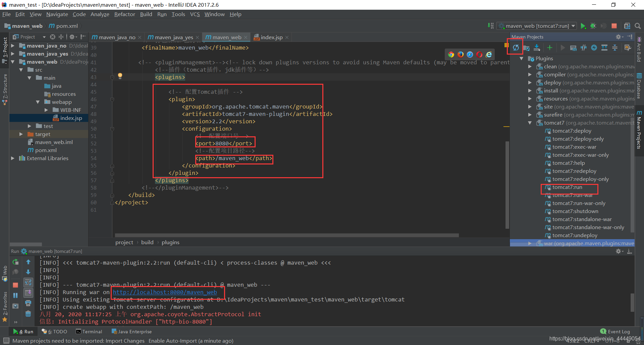Expand WEB-INF folder

pyautogui.click(x=46, y=110)
